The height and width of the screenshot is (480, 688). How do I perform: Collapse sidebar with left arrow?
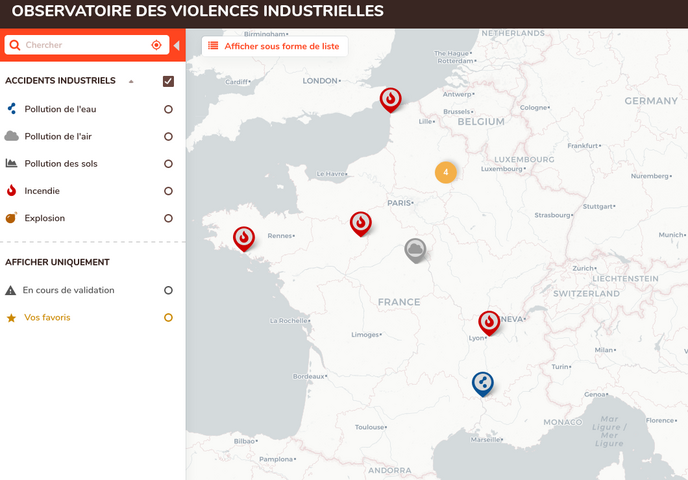point(176,45)
